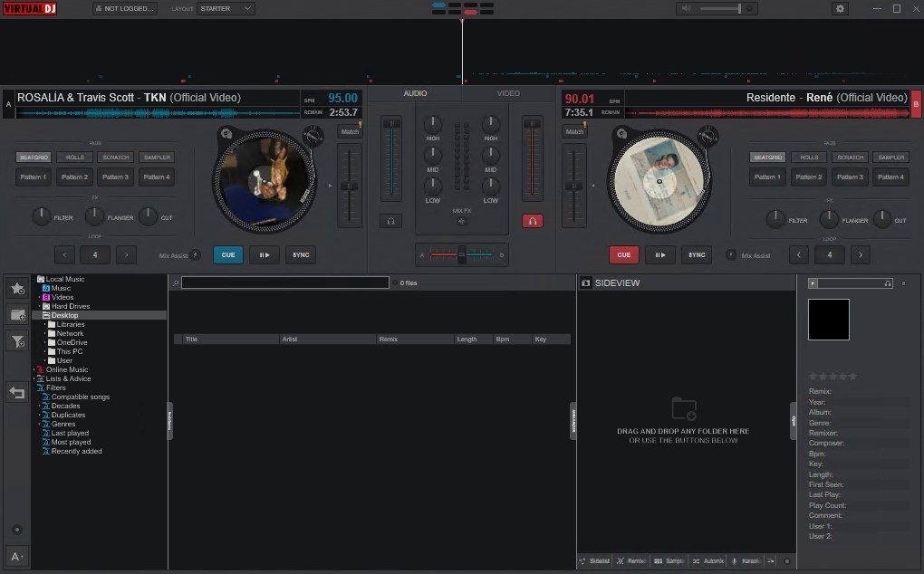The image size is (924, 574).
Task: Select deck B SAMPLER pads mode
Action: (x=891, y=158)
